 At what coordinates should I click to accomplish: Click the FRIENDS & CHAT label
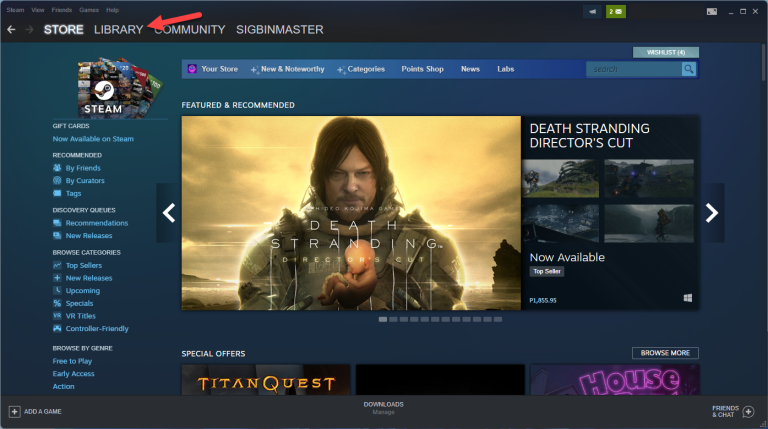[725, 411]
